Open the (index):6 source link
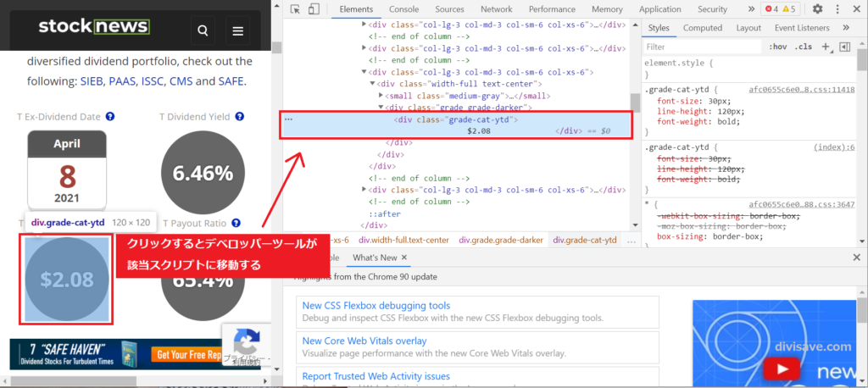 (834, 147)
